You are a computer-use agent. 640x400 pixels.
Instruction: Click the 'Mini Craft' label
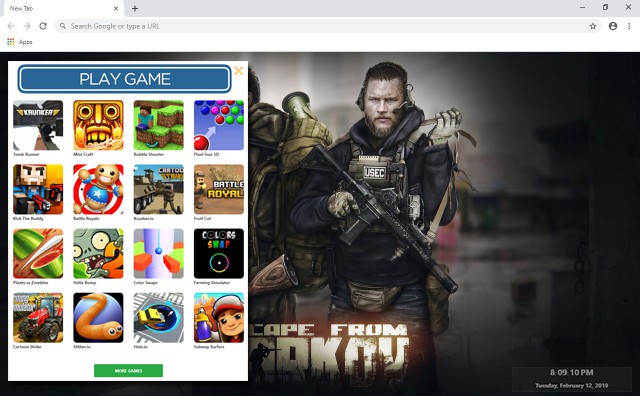coord(83,154)
